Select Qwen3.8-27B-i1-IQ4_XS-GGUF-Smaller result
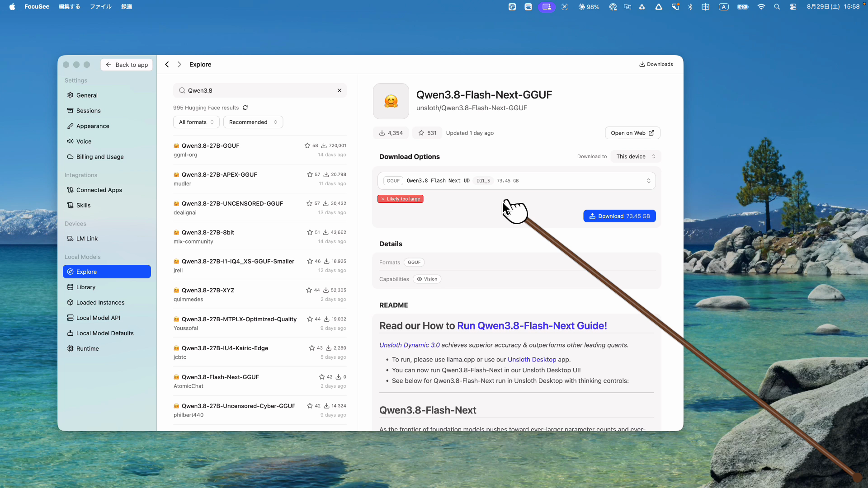 point(260,266)
